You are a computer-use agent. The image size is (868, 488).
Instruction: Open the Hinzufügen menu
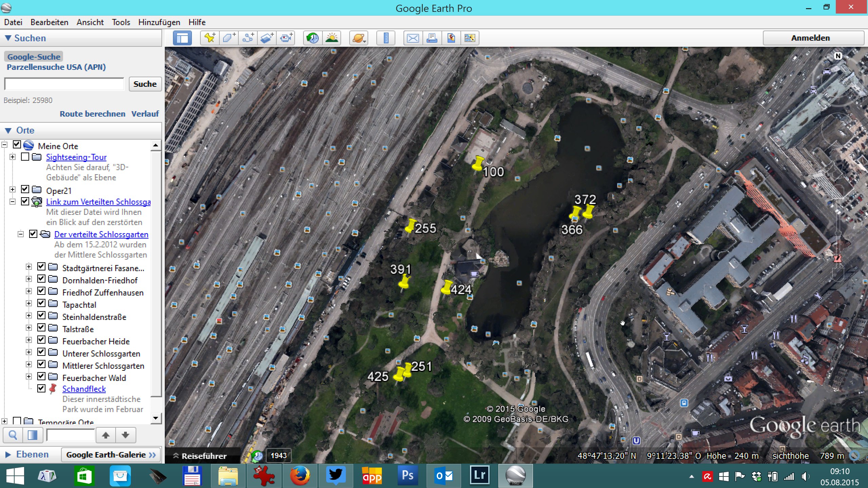[159, 22]
